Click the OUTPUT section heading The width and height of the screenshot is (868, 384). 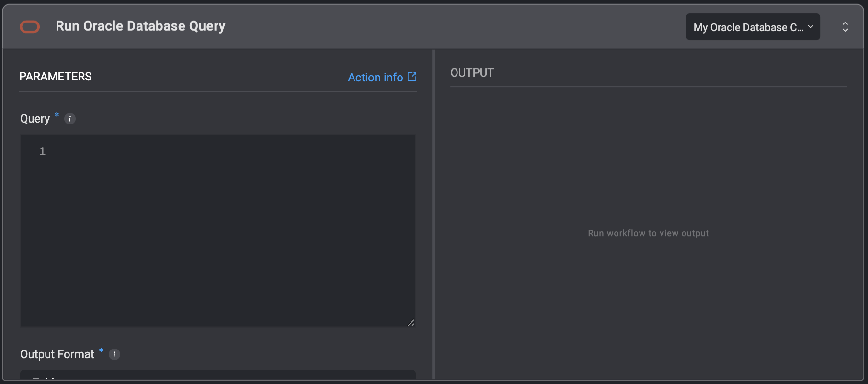[472, 73]
